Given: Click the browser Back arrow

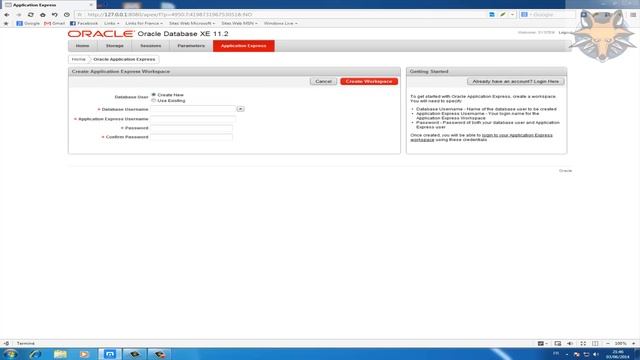Looking at the screenshot, I should point(7,15).
